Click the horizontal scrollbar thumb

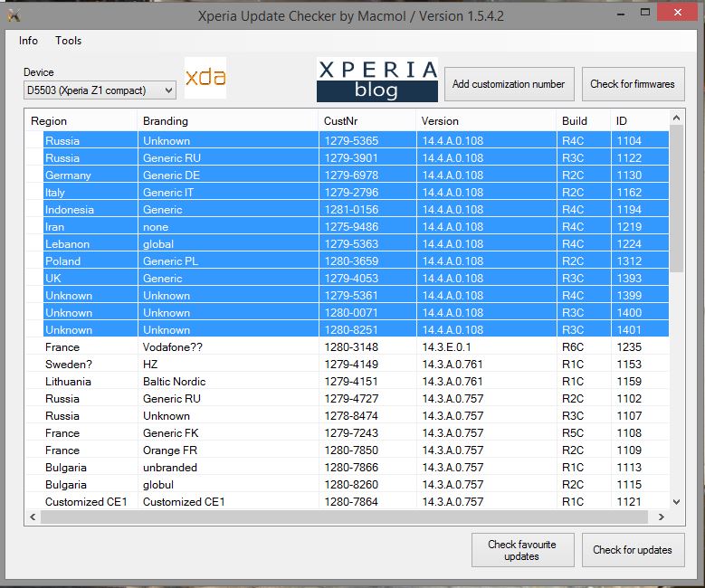[344, 517]
